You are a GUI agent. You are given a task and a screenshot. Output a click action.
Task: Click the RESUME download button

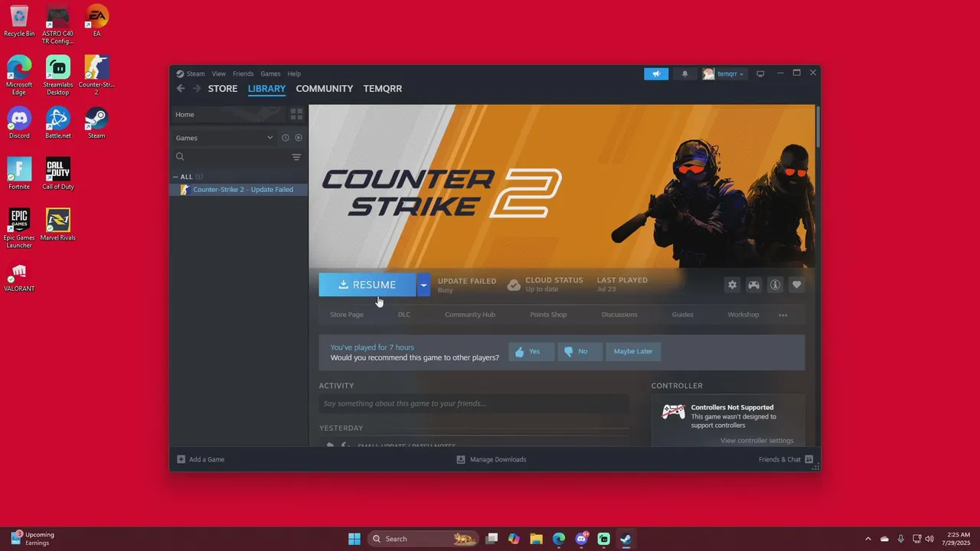click(x=367, y=285)
